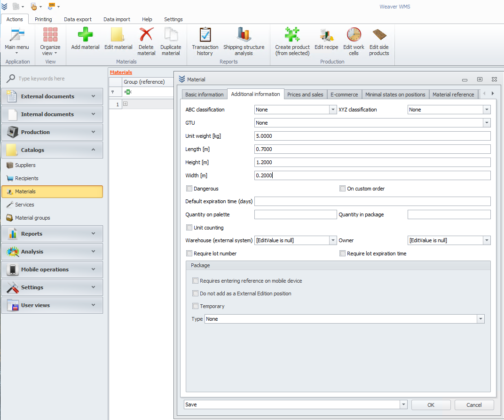Click the hand pointer quick access icon
The width and height of the screenshot is (504, 420).
coord(34,7)
